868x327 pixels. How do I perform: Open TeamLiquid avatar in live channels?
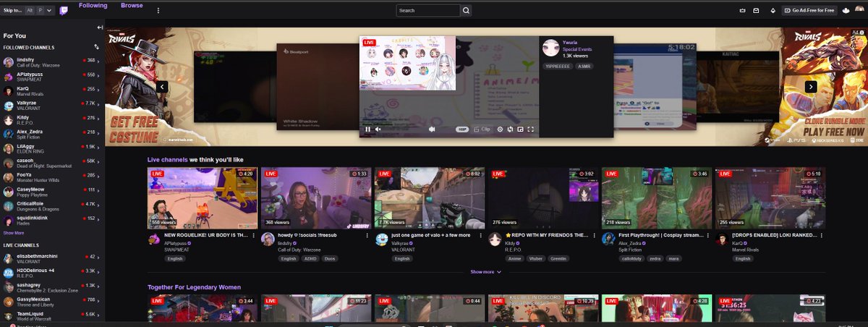8,316
